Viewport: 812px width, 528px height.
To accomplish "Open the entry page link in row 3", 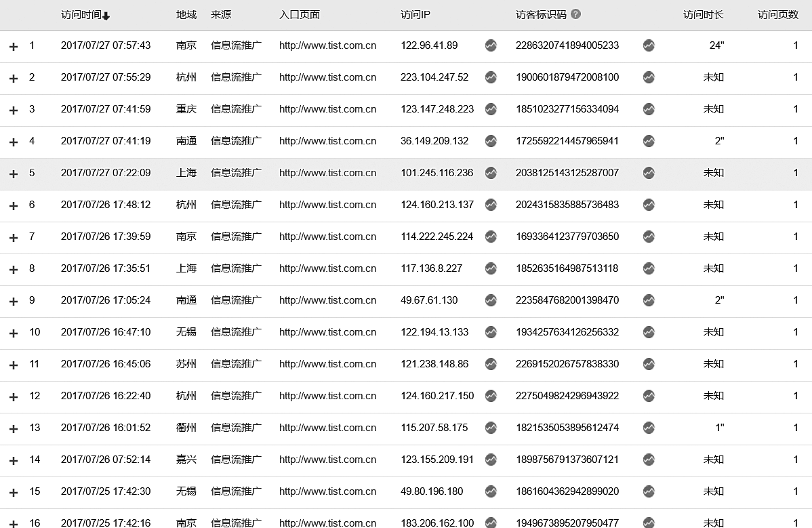I will (327, 109).
